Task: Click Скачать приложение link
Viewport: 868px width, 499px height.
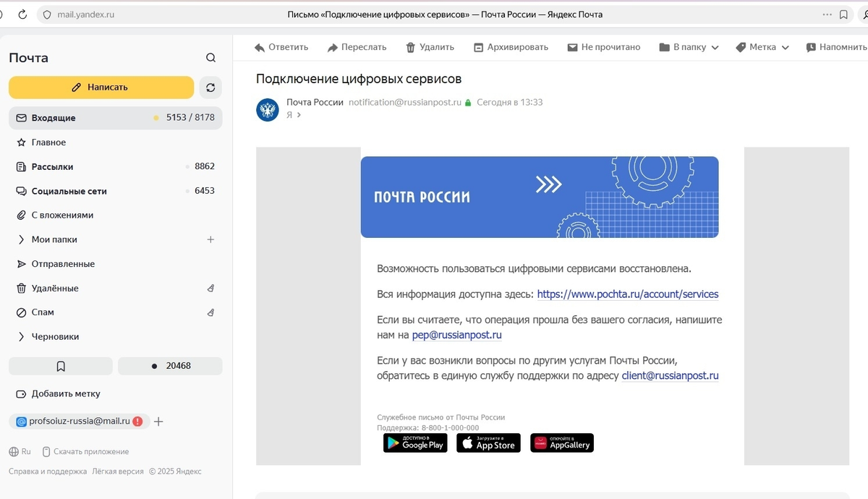Action: pos(85,451)
